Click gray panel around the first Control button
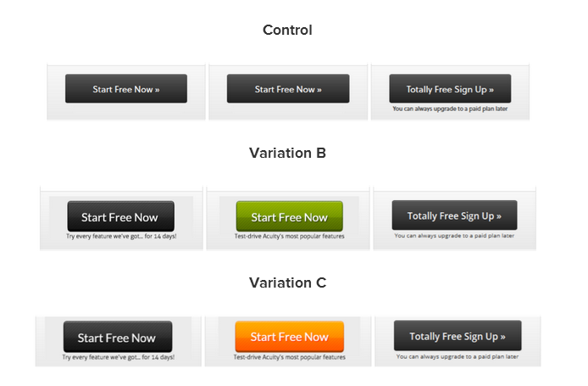The height and width of the screenshot is (386, 588). [126, 111]
